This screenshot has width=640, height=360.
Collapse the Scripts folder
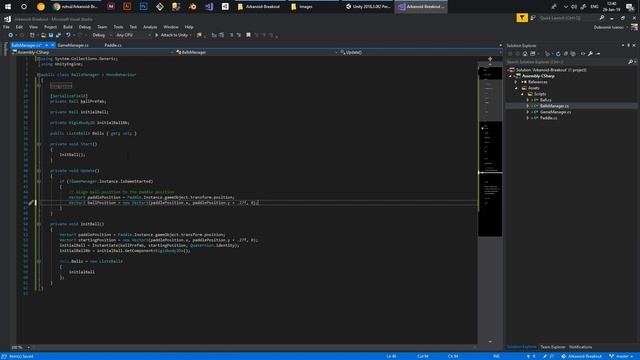(522, 94)
